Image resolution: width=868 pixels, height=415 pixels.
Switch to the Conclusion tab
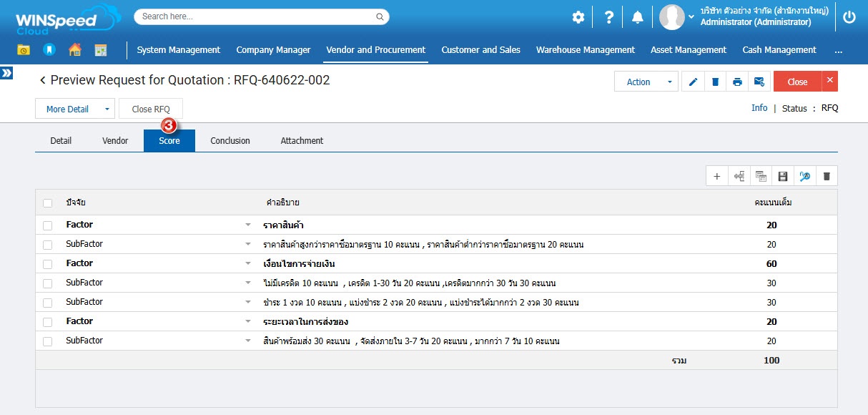(230, 141)
